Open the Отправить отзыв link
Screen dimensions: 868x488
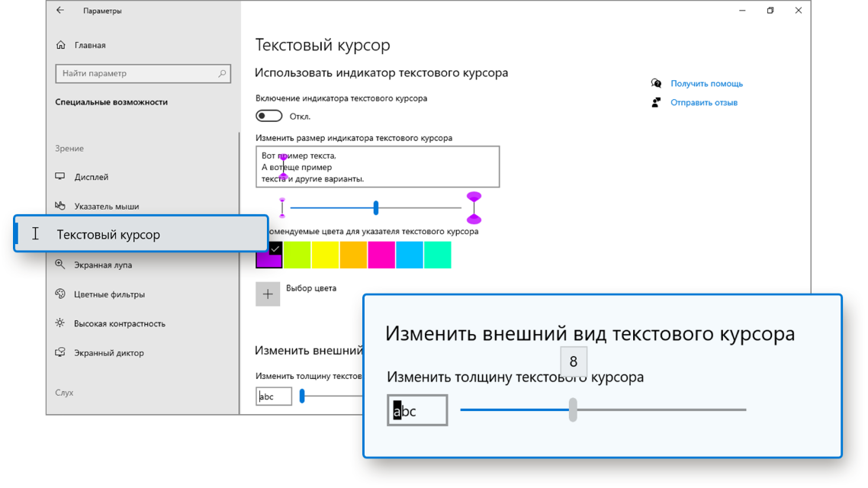click(x=704, y=102)
